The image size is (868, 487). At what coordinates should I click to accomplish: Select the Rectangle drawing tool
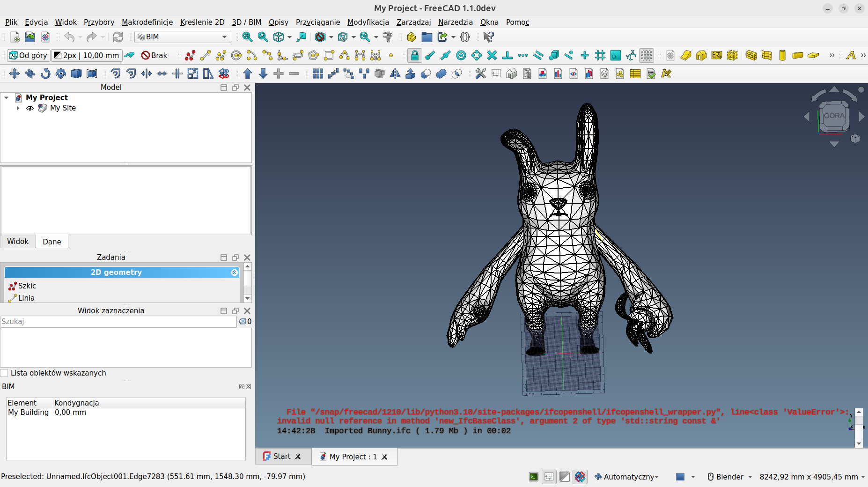[x=329, y=55]
